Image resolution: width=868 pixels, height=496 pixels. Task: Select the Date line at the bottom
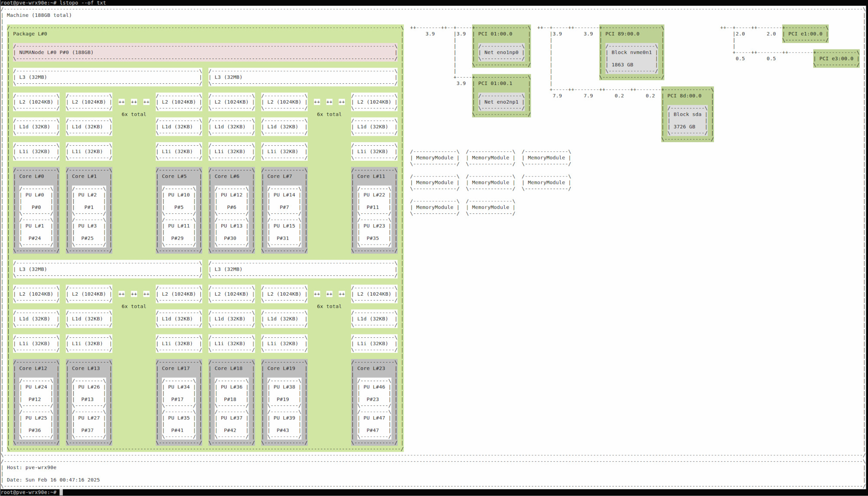[53, 480]
